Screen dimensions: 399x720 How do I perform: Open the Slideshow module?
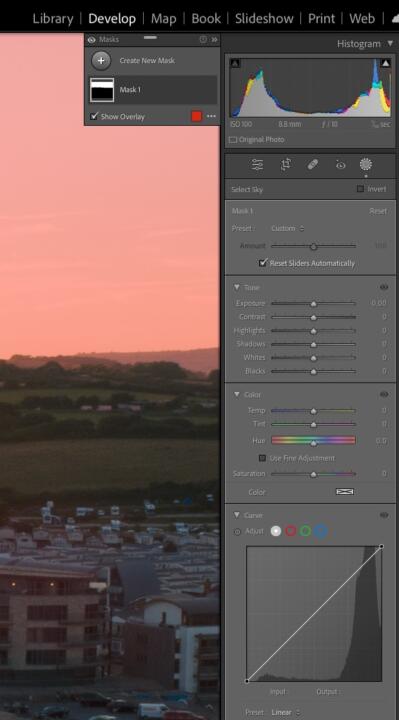click(x=264, y=18)
